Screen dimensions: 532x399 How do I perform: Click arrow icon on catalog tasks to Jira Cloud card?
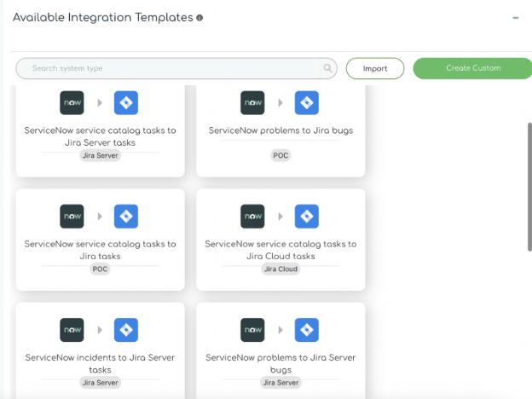pyautogui.click(x=280, y=217)
